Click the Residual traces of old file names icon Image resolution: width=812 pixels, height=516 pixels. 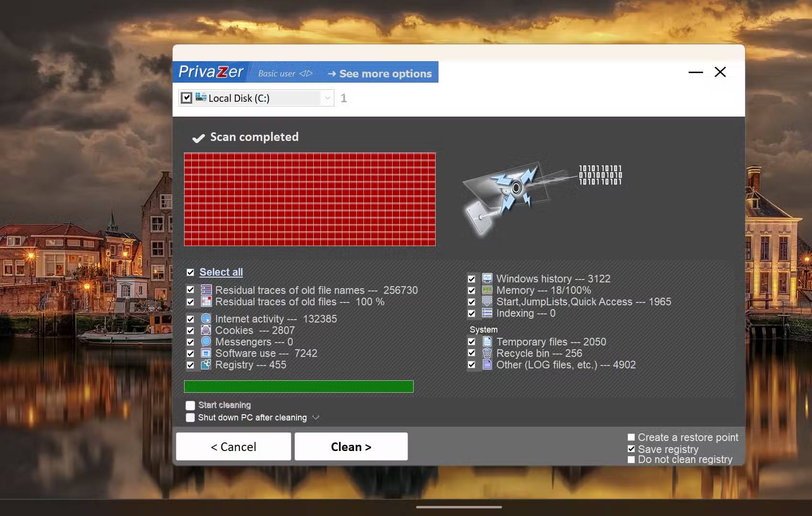[206, 290]
